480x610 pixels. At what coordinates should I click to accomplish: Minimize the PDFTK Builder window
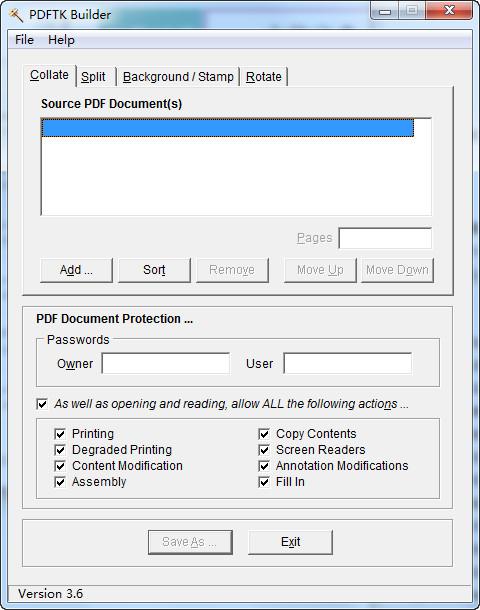click(385, 11)
